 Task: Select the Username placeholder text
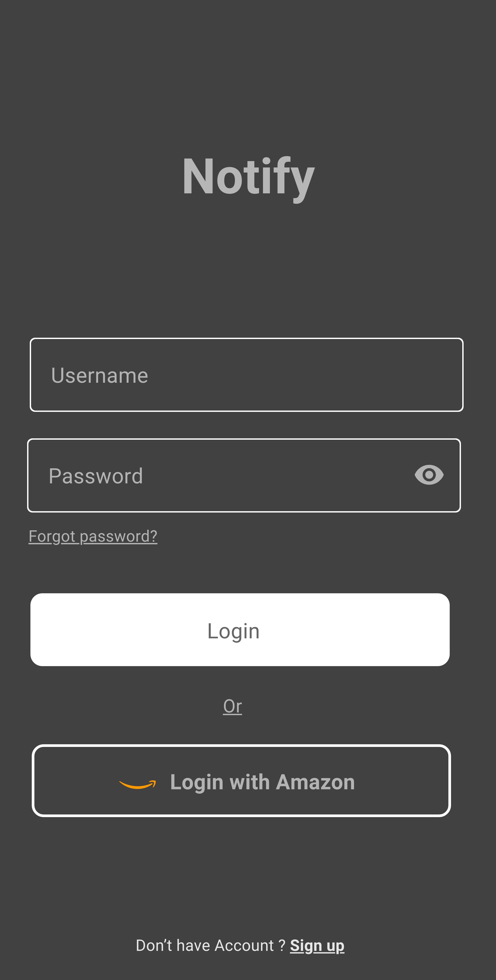(100, 375)
